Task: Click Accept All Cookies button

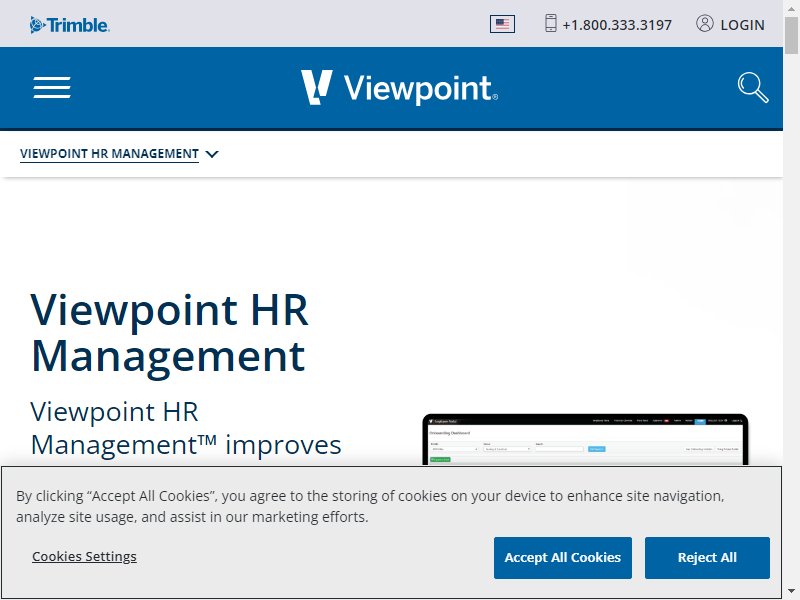Action: tap(563, 558)
